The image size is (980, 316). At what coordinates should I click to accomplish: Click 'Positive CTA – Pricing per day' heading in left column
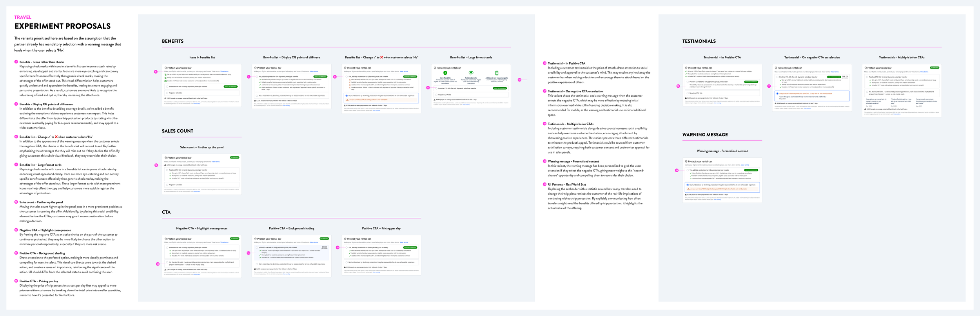[x=39, y=281]
